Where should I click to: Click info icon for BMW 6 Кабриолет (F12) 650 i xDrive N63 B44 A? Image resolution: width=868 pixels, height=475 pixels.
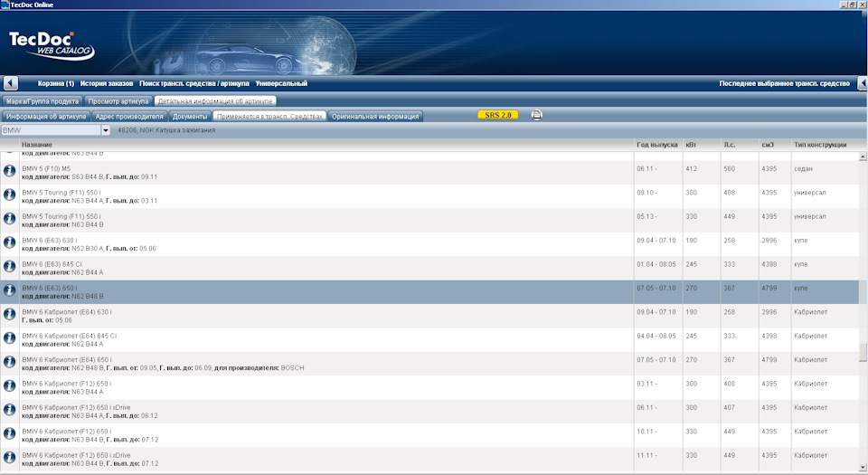tap(10, 411)
